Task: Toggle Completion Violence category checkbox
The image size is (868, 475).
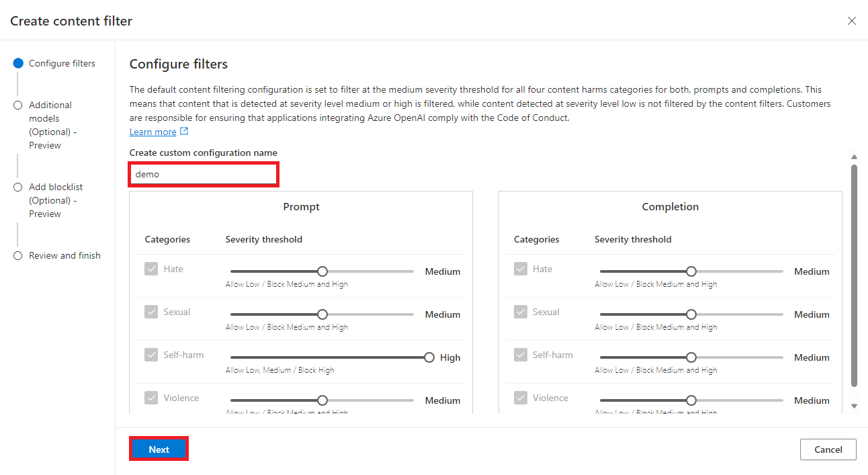Action: coord(521,398)
